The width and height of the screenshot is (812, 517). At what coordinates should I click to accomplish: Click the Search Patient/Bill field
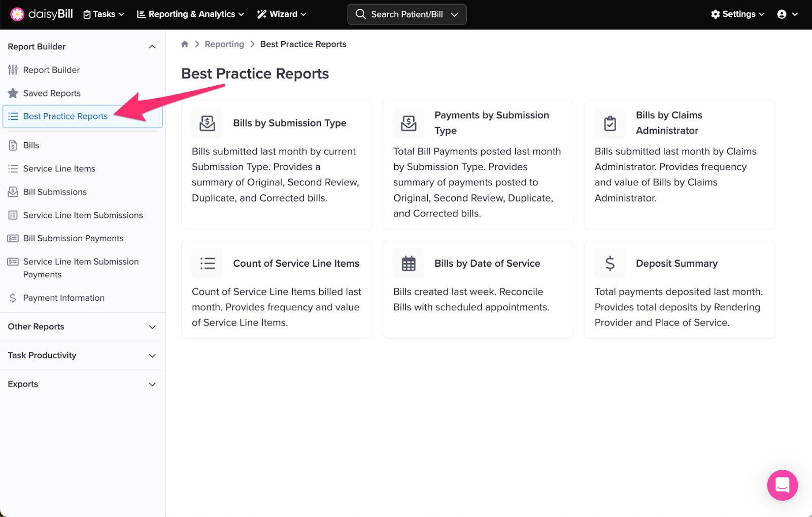tap(407, 14)
